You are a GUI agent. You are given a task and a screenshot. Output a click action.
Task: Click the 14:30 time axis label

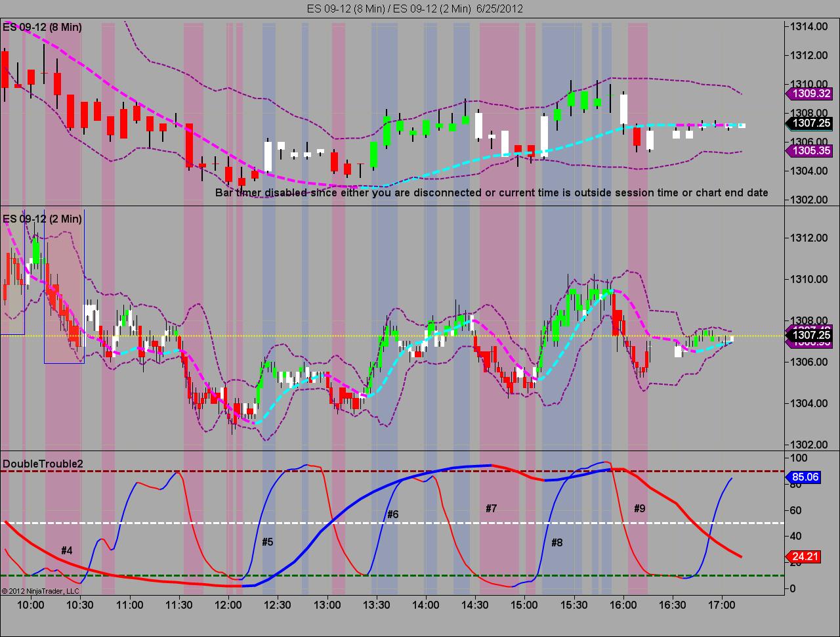[474, 605]
